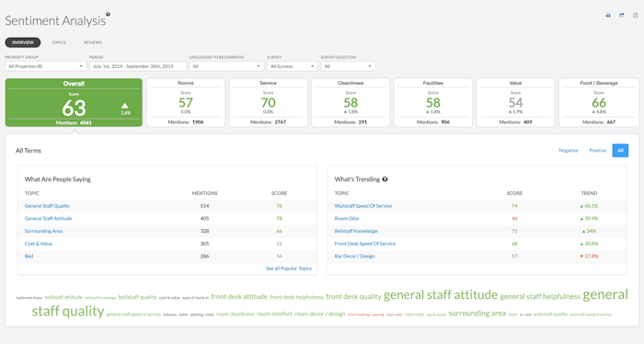Click 'room heating / cooling' in word cloud
This screenshot has height=344, width=644.
coord(365,315)
